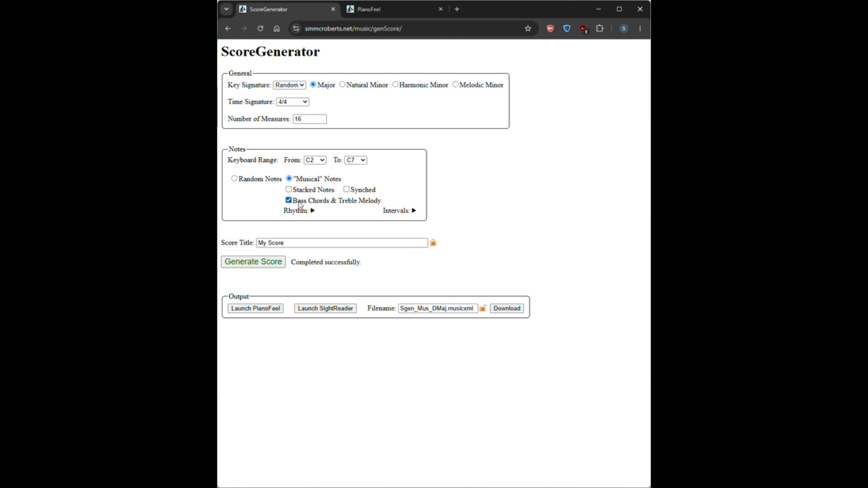Screen dimensions: 868x488
Task: Click the browser back arrow
Action: [x=228, y=28]
